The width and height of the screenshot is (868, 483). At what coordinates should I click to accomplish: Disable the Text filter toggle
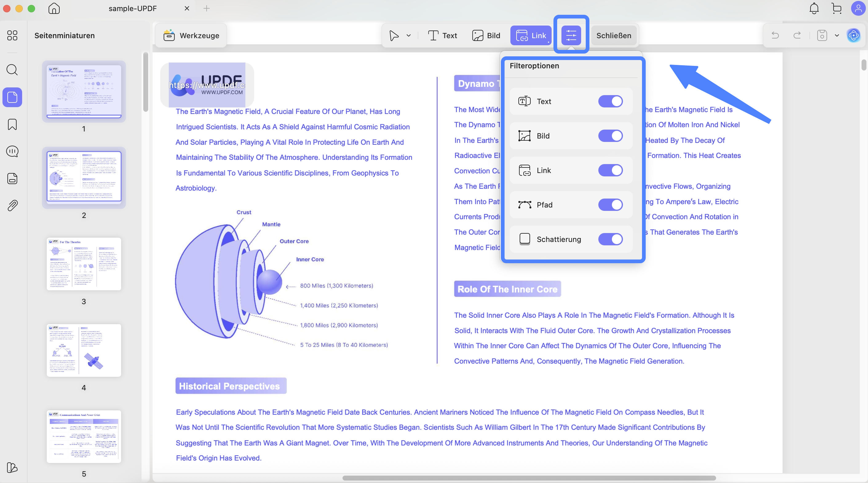click(x=611, y=101)
